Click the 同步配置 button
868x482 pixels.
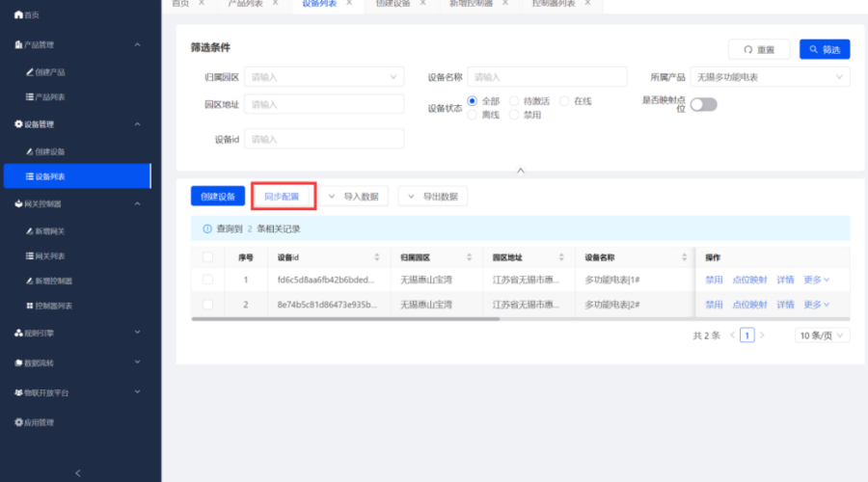point(282,197)
